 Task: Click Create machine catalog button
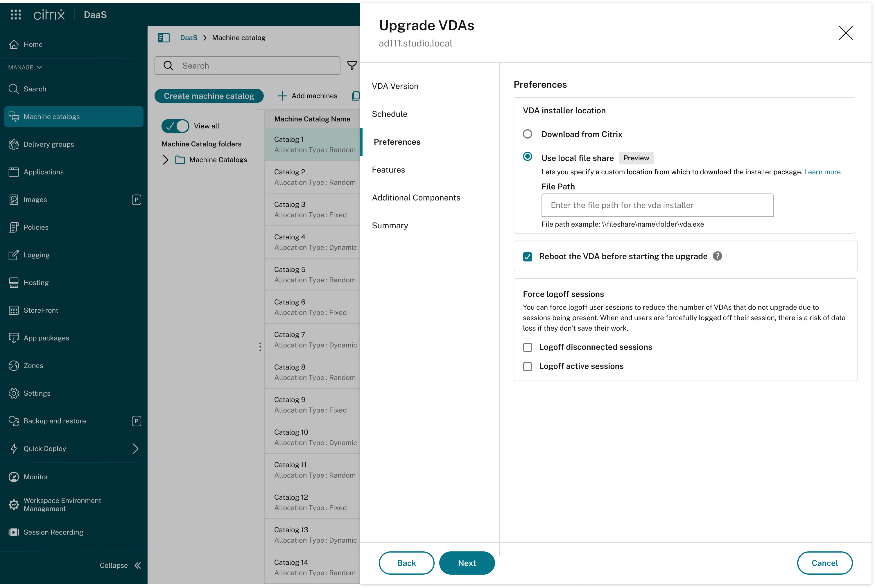point(209,96)
